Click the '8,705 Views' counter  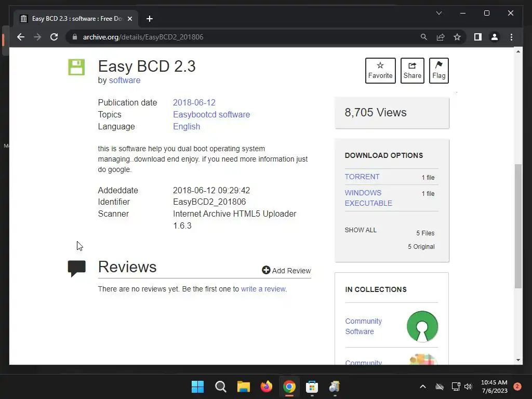(375, 112)
